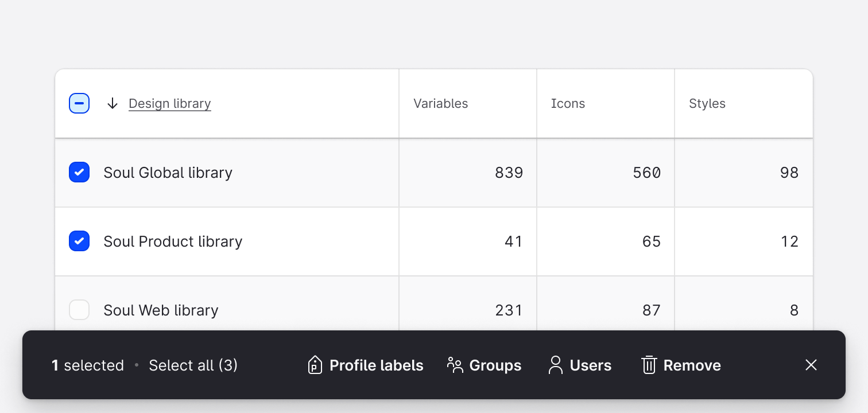This screenshot has height=413, width=868.
Task: Click the Styles column header
Action: tap(707, 103)
